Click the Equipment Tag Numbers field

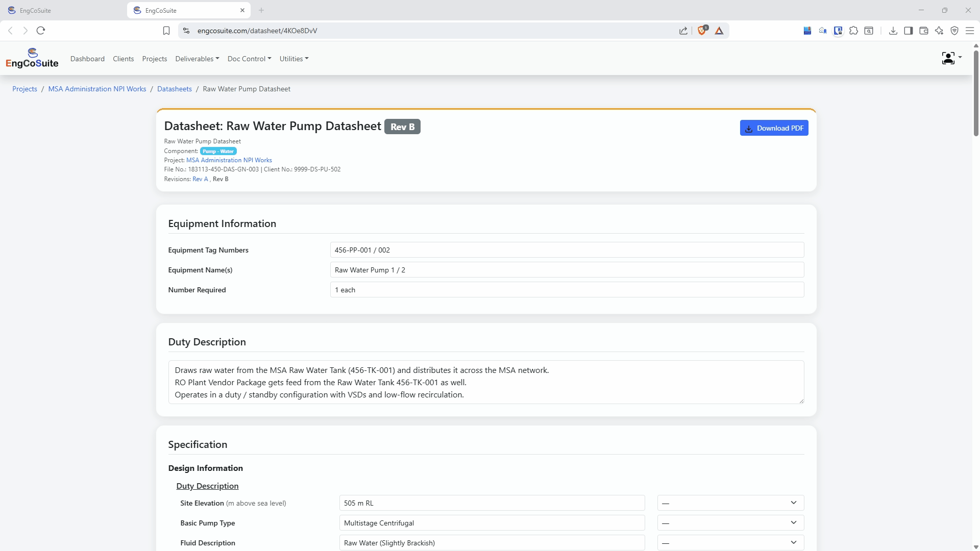[567, 250]
